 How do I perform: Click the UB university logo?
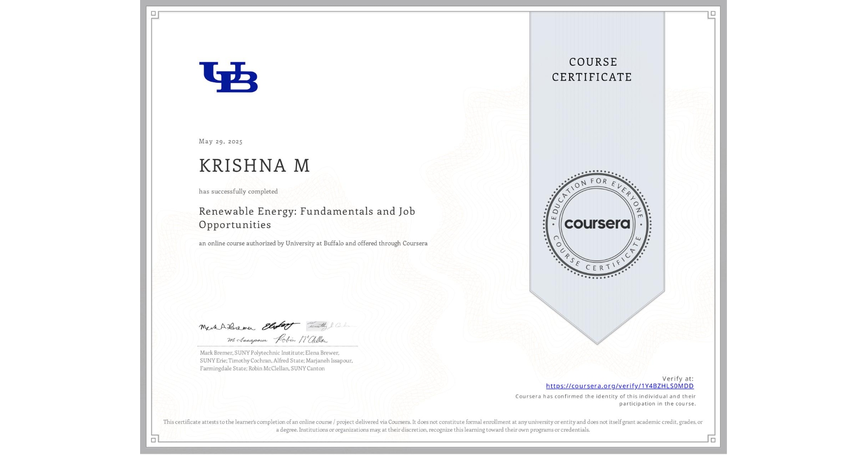tap(228, 77)
